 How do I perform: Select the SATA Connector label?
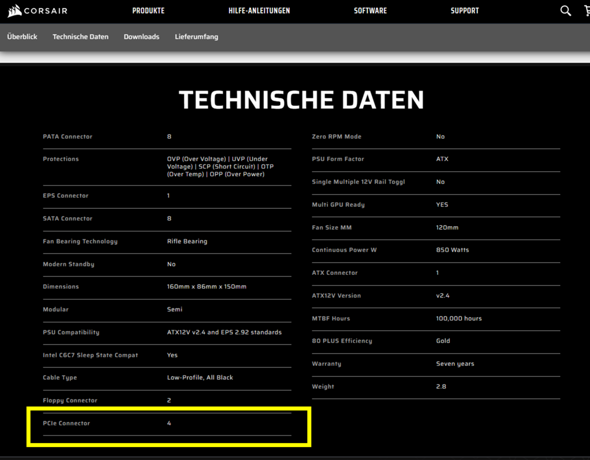(67, 219)
